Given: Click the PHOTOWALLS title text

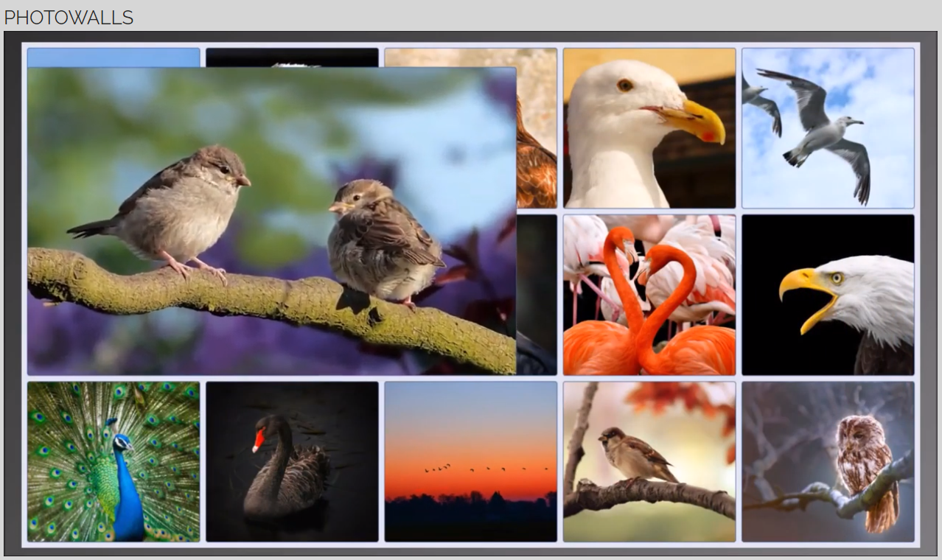Looking at the screenshot, I should pos(69,18).
